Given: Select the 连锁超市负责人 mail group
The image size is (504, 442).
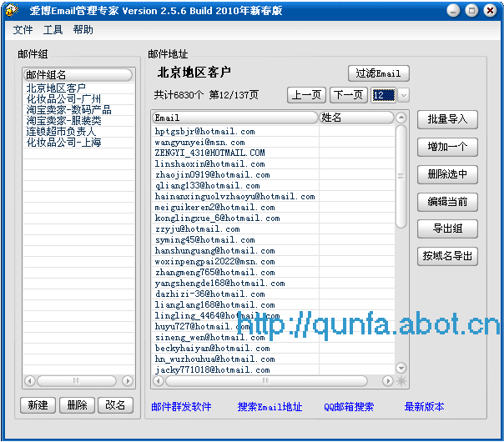Looking at the screenshot, I should point(78,132).
